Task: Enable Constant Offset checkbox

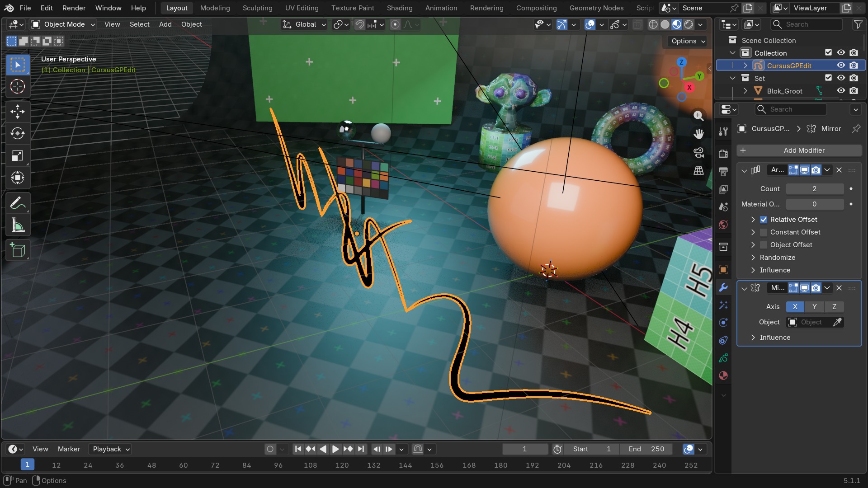Action: pyautogui.click(x=764, y=232)
